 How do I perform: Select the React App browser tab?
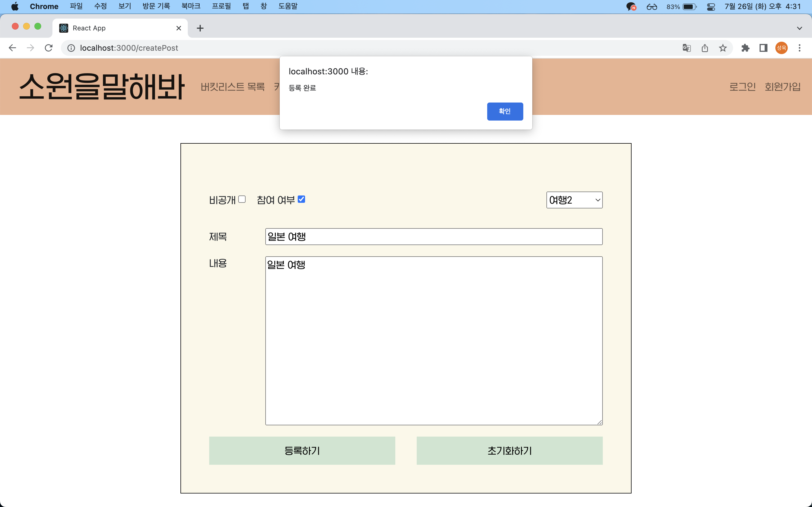pos(101,28)
